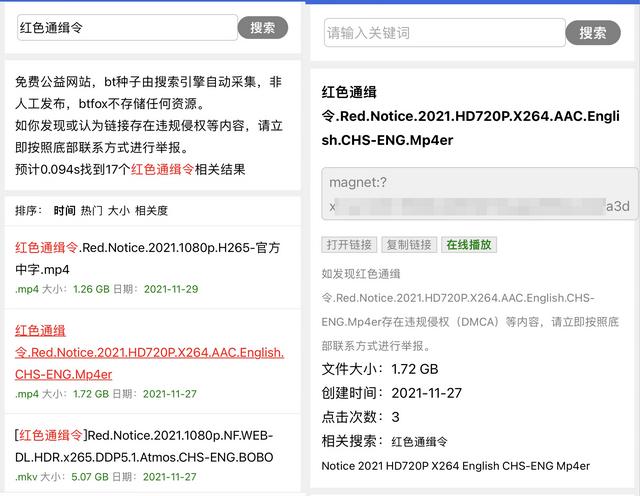Click the 点击次数 3 text

click(360, 417)
